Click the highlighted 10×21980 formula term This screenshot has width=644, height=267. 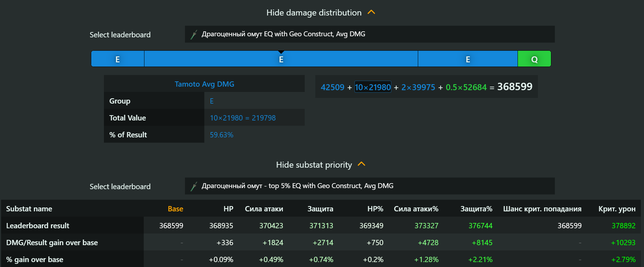coord(373,87)
